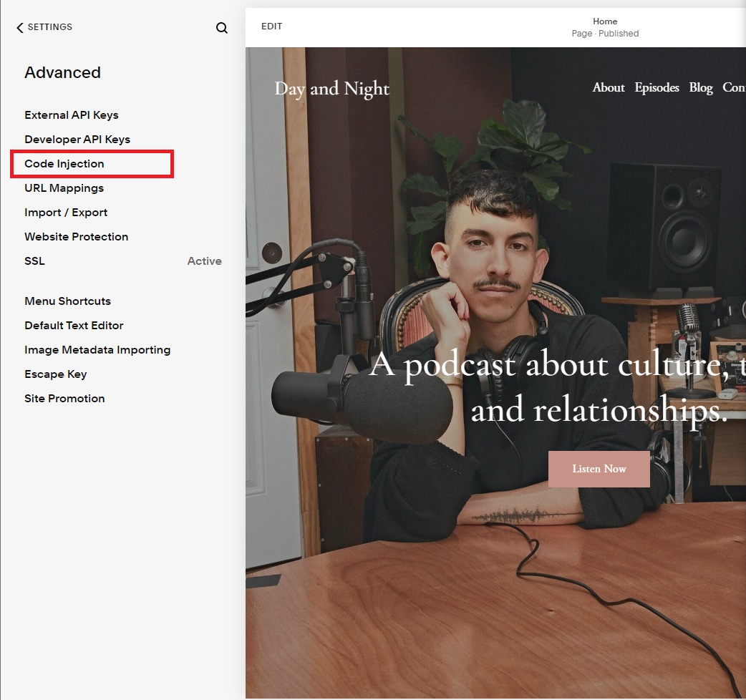746x700 pixels.
Task: Open Website Protection settings
Action: coord(77,237)
